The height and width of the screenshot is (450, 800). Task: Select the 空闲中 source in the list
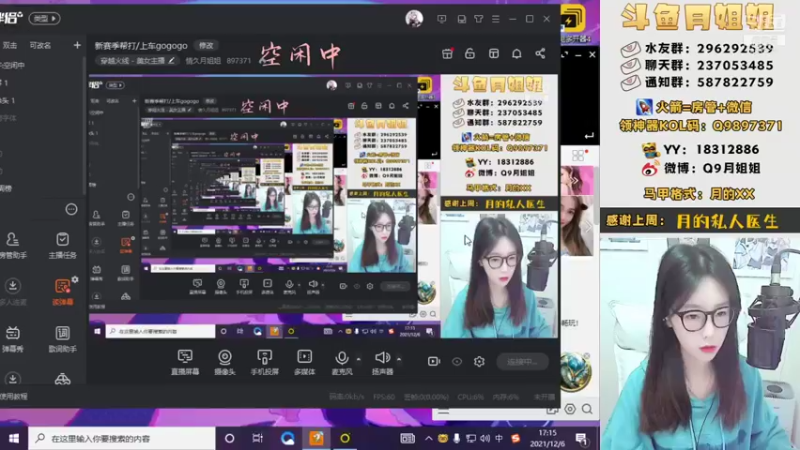click(x=13, y=65)
